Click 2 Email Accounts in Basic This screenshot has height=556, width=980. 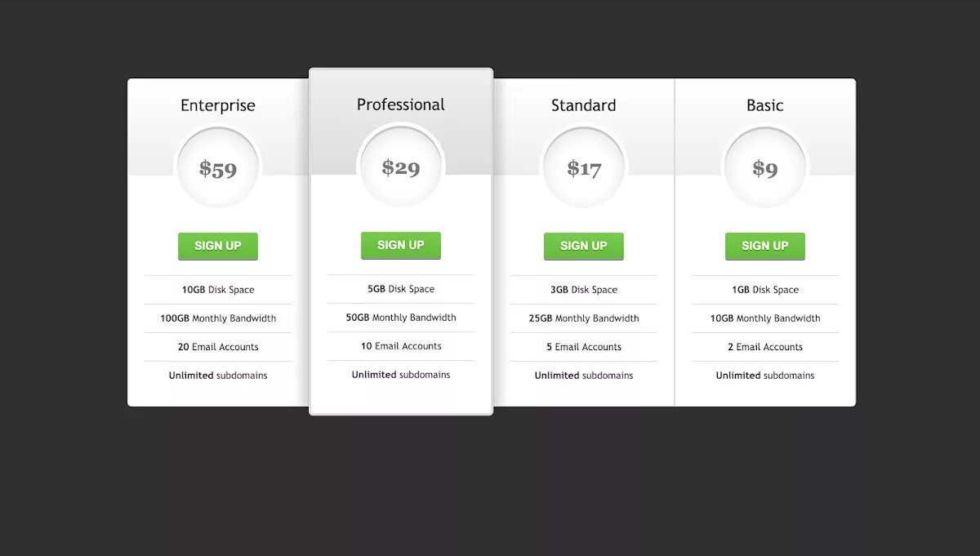pos(765,347)
